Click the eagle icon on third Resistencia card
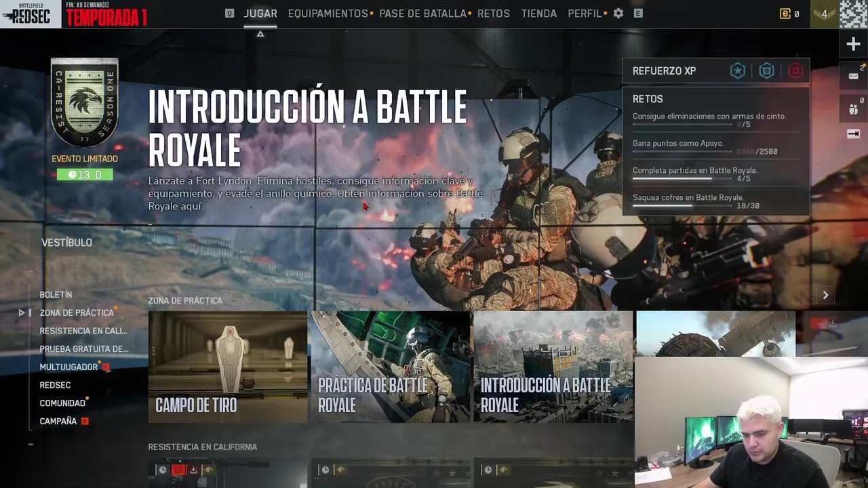Viewport: 868px width, 488px height. (503, 470)
